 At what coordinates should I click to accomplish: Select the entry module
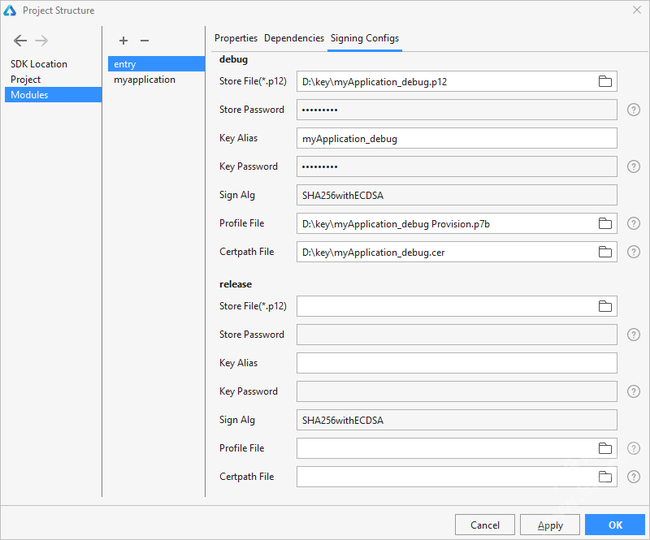tap(156, 64)
